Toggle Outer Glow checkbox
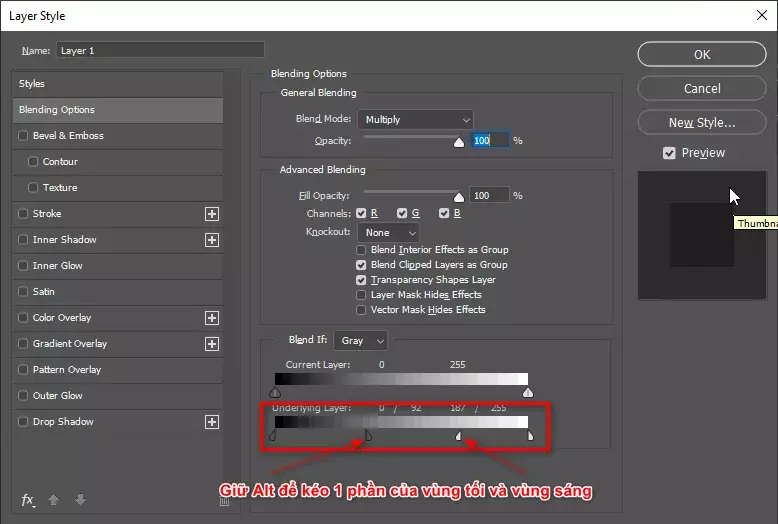This screenshot has width=778, height=524. point(23,395)
